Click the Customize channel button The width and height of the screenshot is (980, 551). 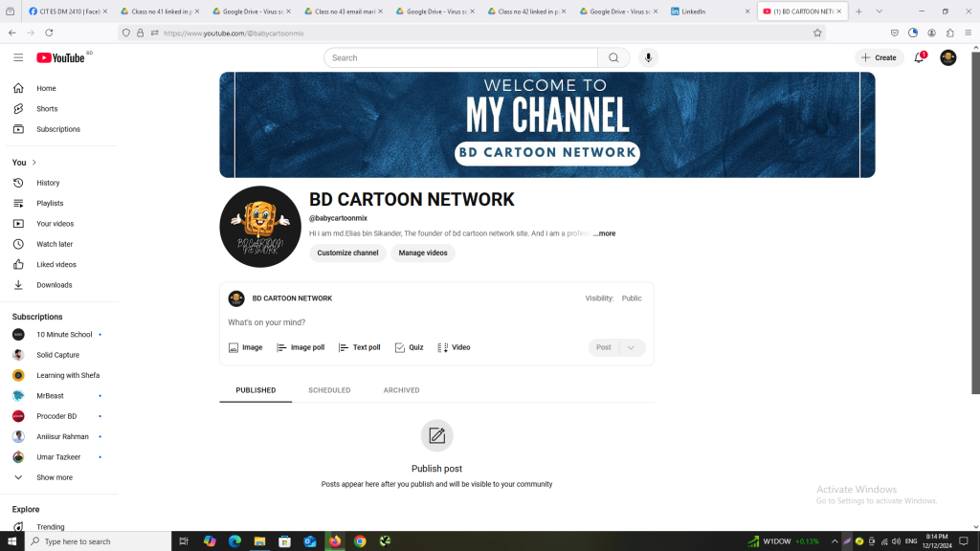(347, 253)
